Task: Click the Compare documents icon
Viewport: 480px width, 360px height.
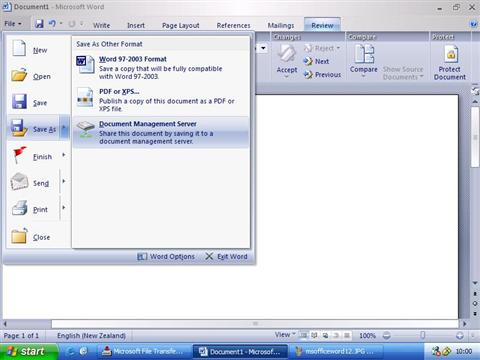Action: click(x=364, y=54)
